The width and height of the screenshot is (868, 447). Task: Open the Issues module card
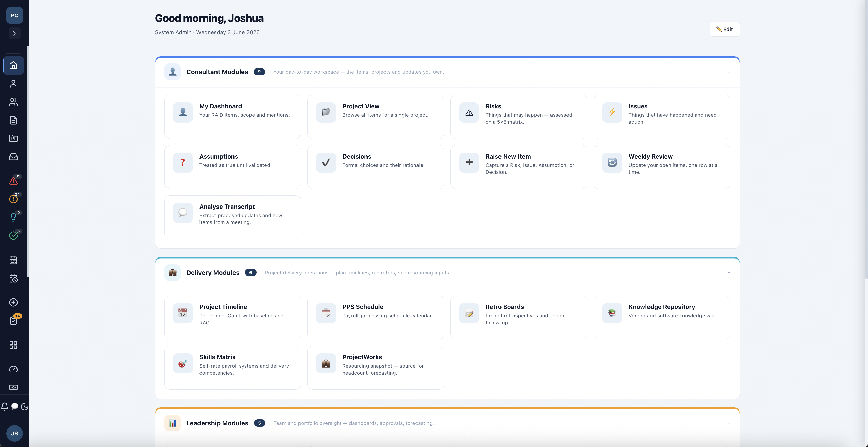tap(662, 116)
